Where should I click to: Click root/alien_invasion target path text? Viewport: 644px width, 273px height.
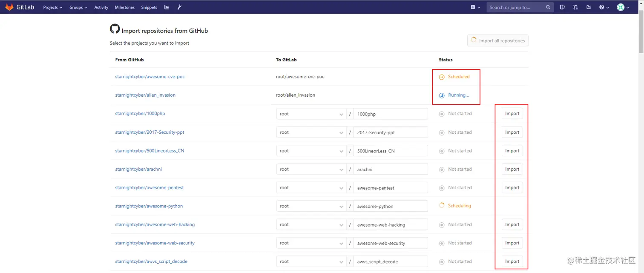tap(296, 95)
